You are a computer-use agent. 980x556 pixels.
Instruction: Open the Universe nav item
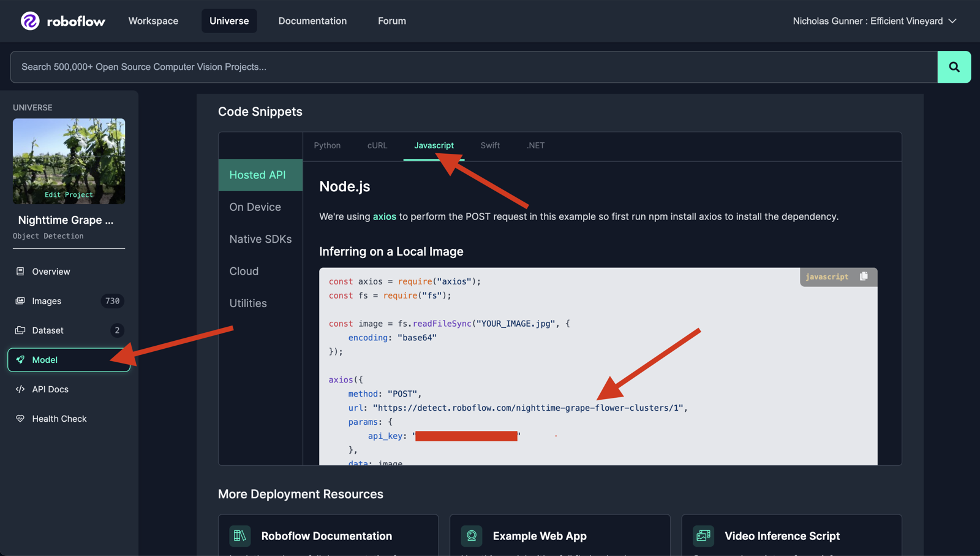pyautogui.click(x=229, y=21)
